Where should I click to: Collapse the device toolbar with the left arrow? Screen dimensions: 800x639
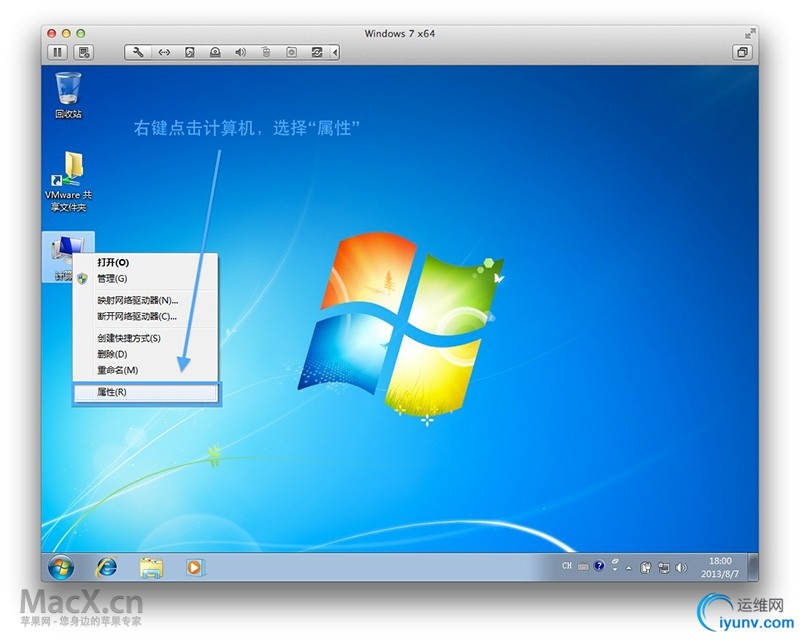click(x=335, y=52)
